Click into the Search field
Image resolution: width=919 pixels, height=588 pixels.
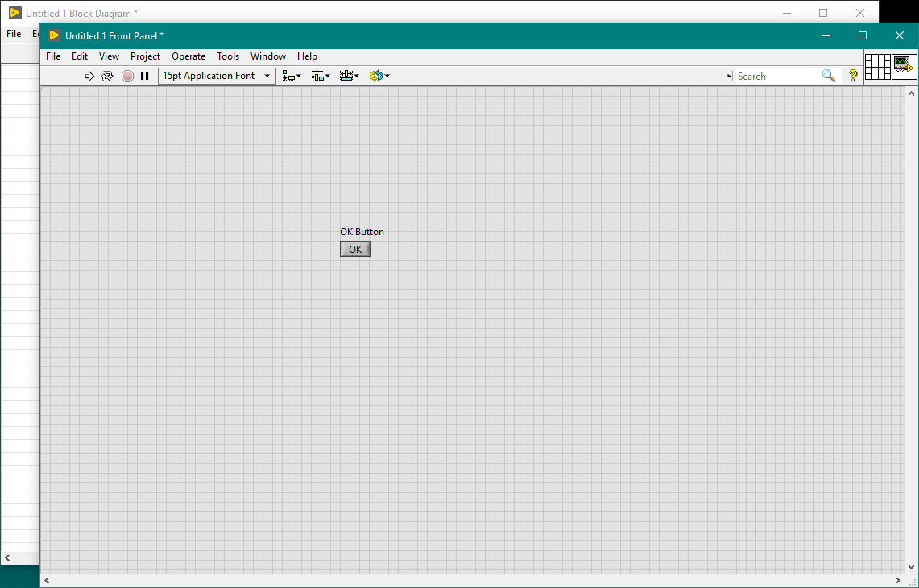coord(777,77)
